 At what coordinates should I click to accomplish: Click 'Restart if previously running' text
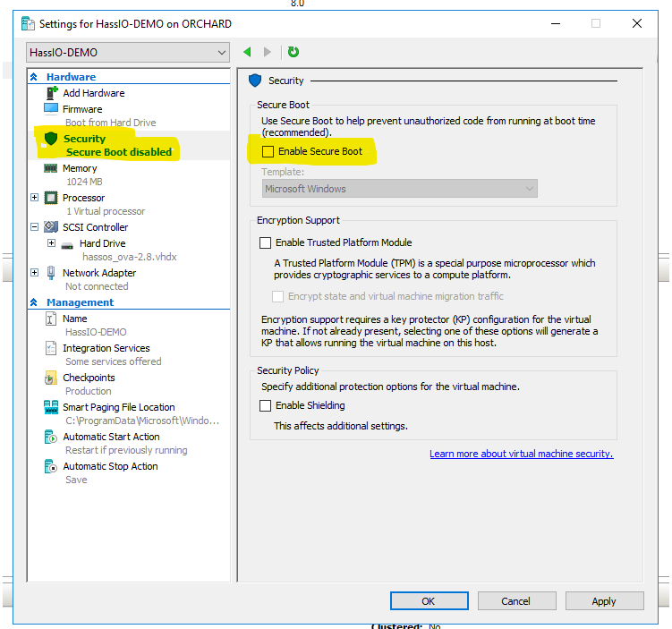click(x=126, y=450)
